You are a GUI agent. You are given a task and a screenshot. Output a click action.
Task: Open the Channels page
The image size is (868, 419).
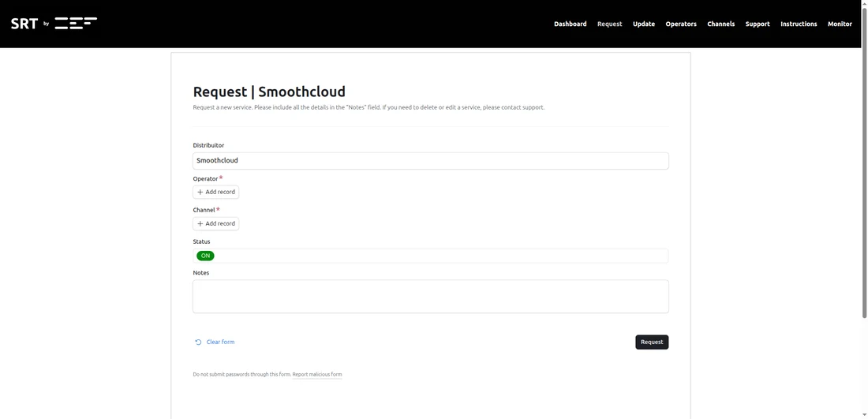(x=720, y=24)
